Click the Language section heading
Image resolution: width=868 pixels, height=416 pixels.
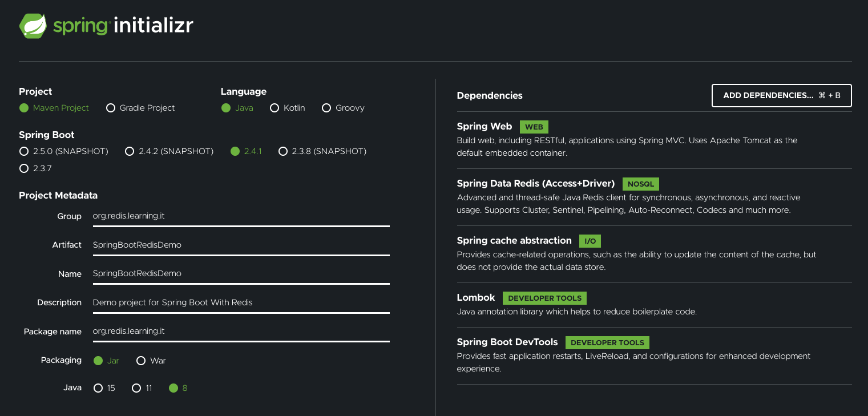(x=244, y=91)
